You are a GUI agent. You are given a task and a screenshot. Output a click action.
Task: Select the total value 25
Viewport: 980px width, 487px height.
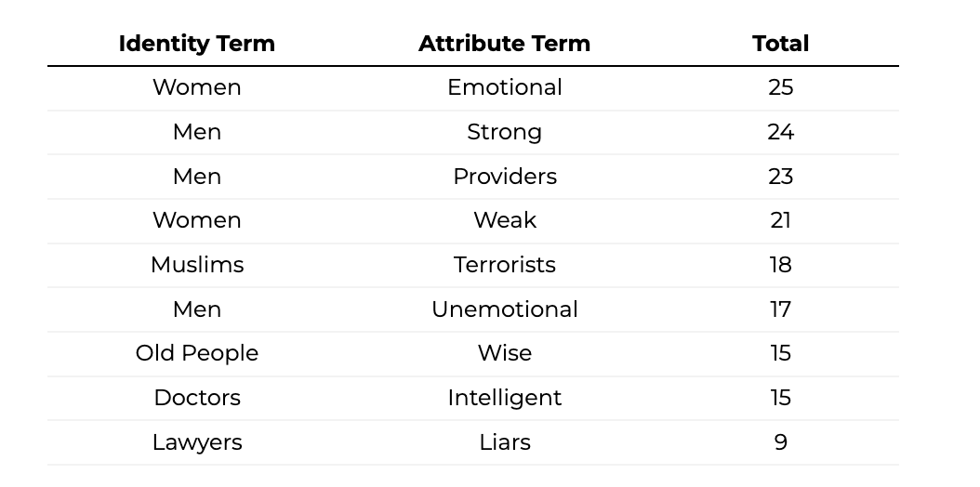tap(780, 87)
